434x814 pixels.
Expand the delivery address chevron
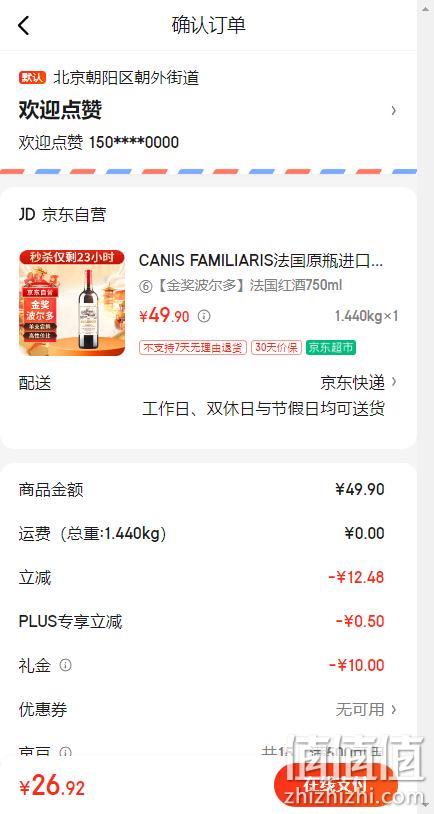tap(394, 111)
